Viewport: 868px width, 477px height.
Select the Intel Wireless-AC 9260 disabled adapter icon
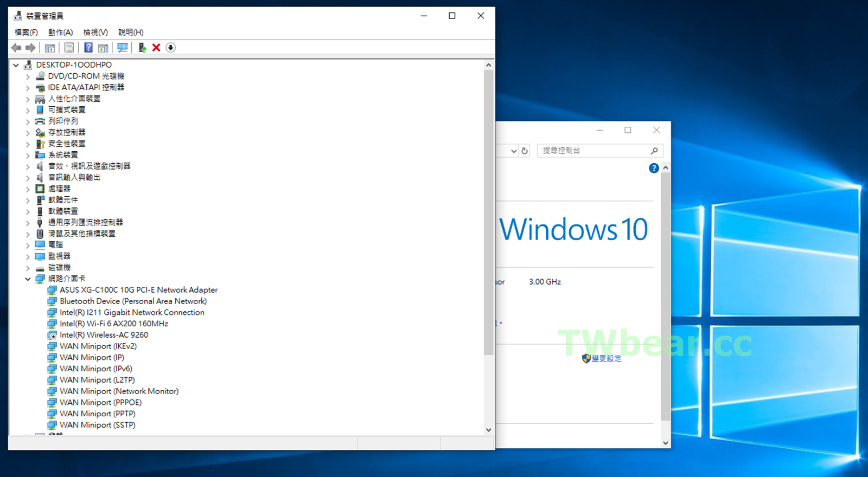[52, 335]
